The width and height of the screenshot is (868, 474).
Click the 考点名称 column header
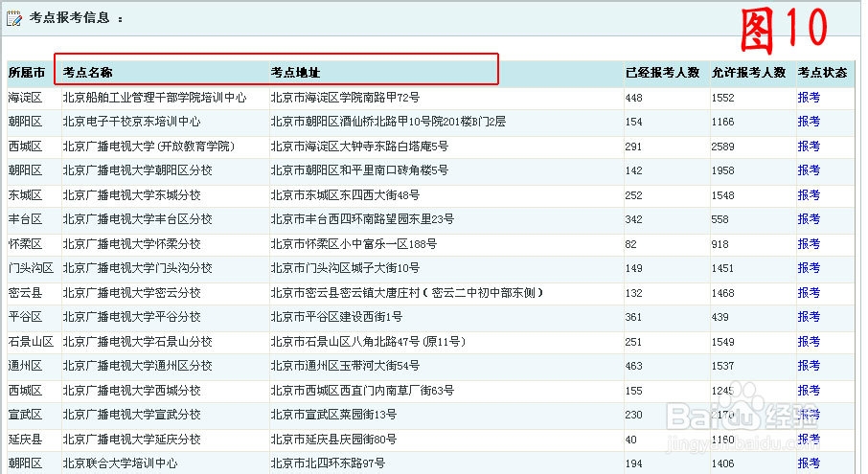(x=87, y=73)
